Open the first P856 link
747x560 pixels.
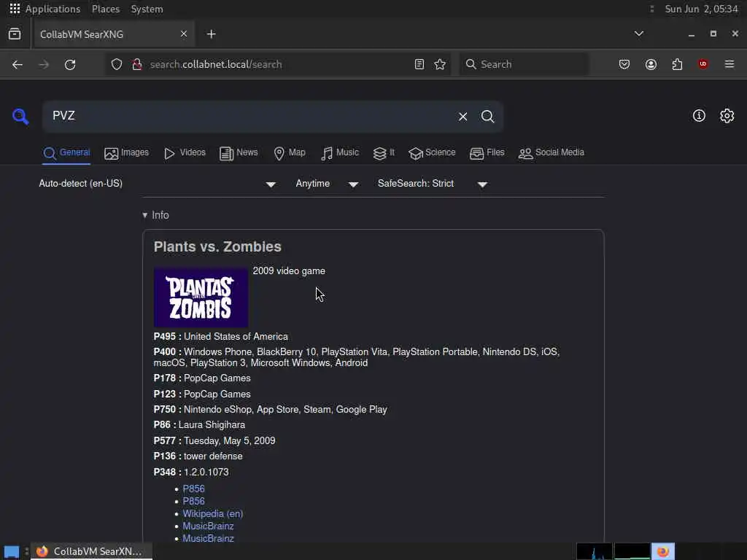pos(193,489)
